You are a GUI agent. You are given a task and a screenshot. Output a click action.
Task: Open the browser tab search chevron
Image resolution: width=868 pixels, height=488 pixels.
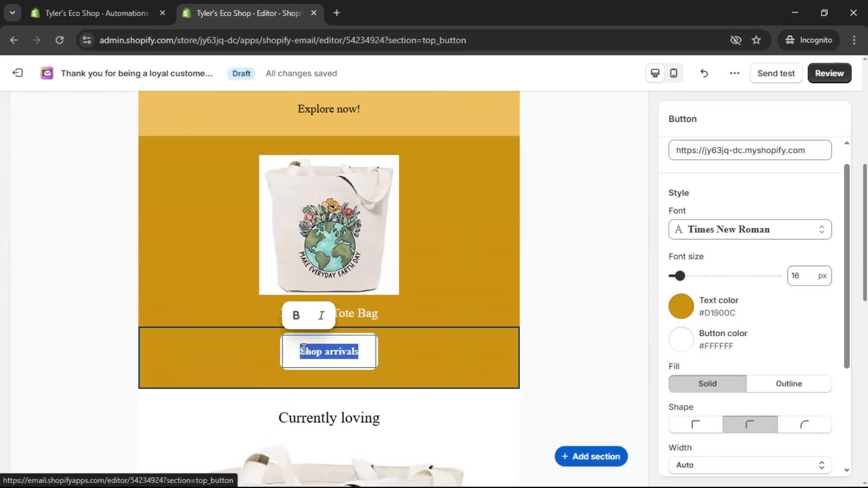[x=12, y=13]
